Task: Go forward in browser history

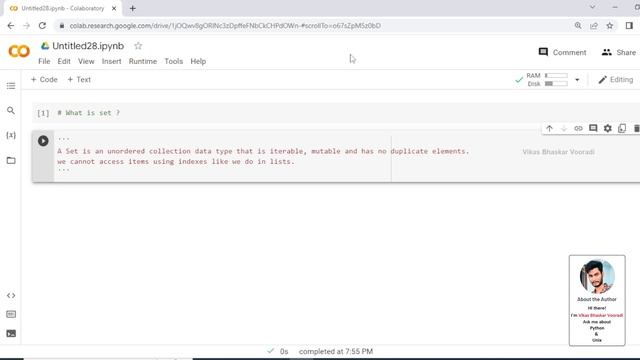Action: [x=27, y=25]
